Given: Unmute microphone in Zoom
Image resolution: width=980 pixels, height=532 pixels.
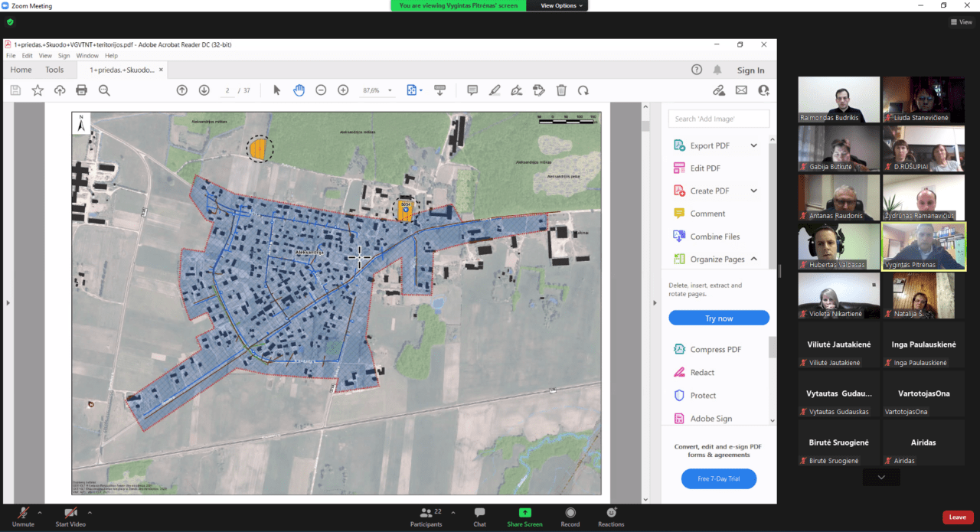Looking at the screenshot, I should tap(23, 514).
